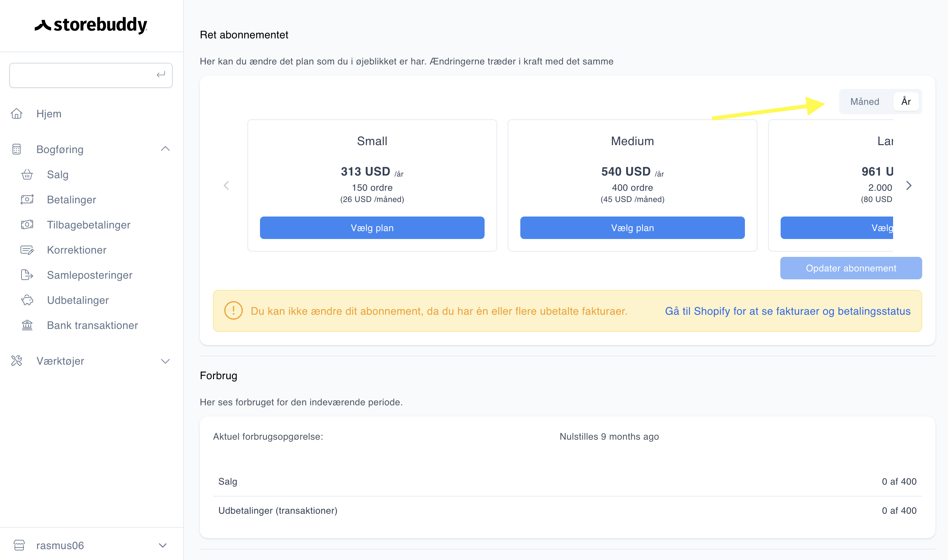
Task: Click the Medium plan card title
Action: click(x=632, y=141)
